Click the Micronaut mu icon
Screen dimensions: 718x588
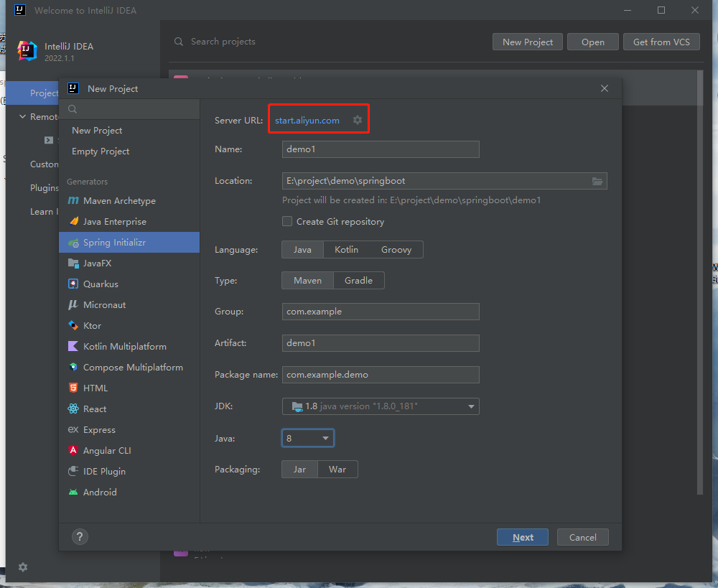click(x=73, y=304)
